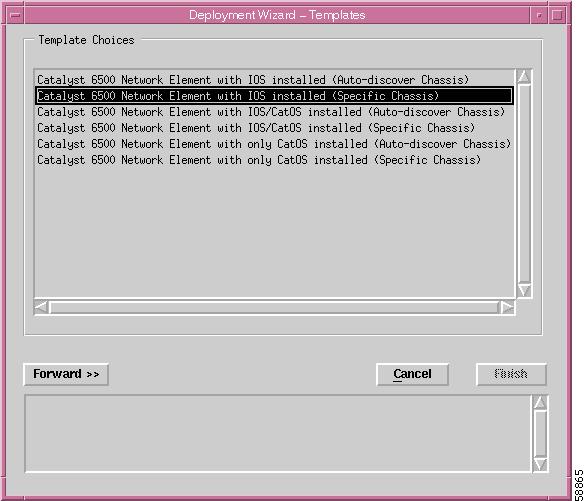Click inside the bottom message text area
This screenshot has height=501, width=585.
278,434
